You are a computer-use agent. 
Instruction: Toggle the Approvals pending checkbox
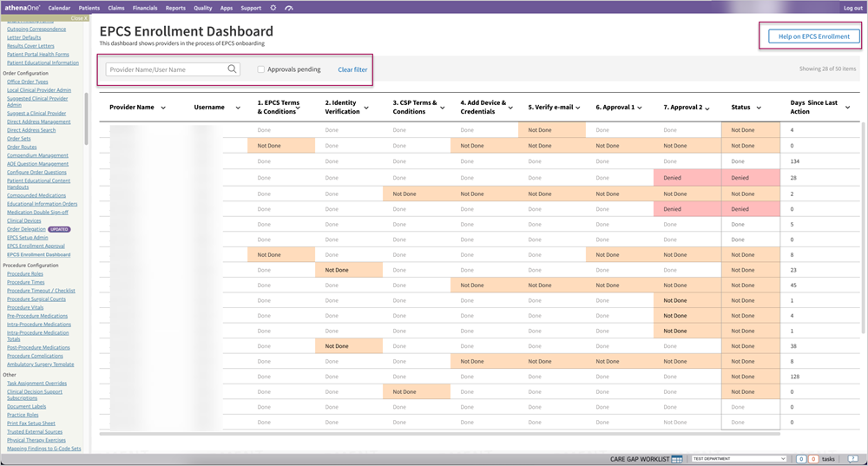pos(260,69)
